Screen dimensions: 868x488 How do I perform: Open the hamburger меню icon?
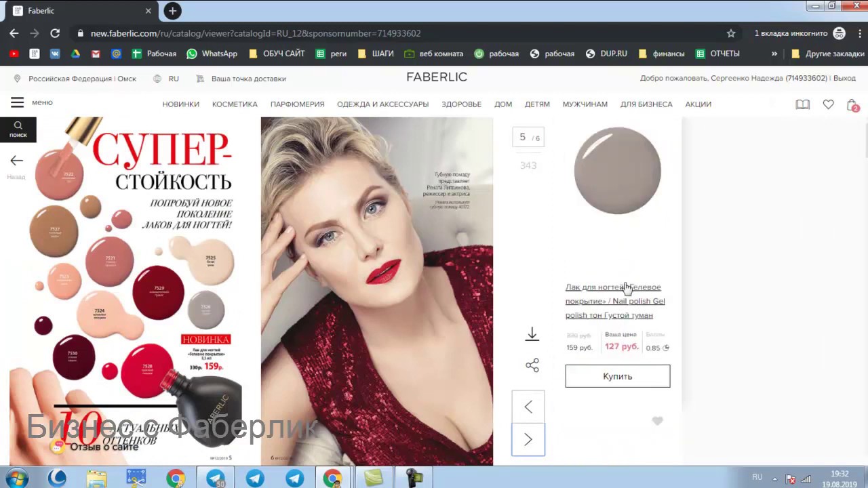tap(17, 102)
